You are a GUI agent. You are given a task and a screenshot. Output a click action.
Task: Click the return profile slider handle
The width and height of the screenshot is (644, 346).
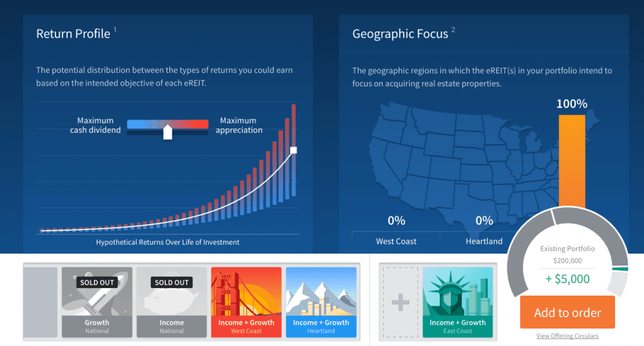[167, 132]
